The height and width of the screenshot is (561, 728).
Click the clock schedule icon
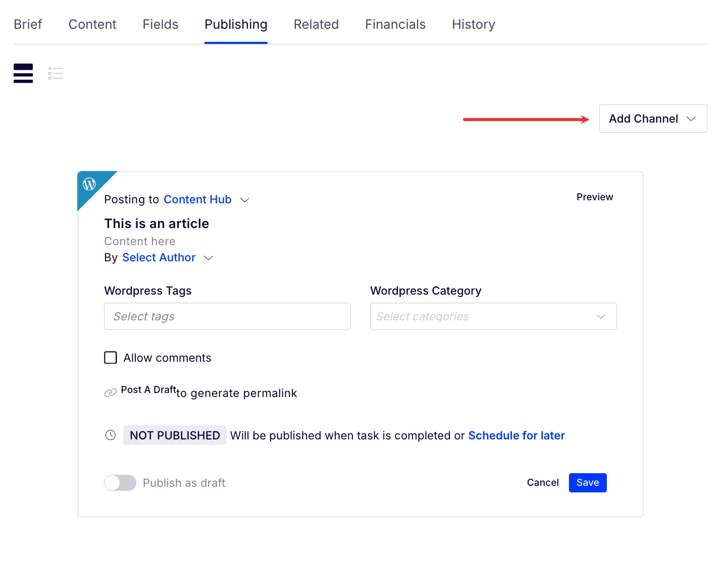click(111, 435)
